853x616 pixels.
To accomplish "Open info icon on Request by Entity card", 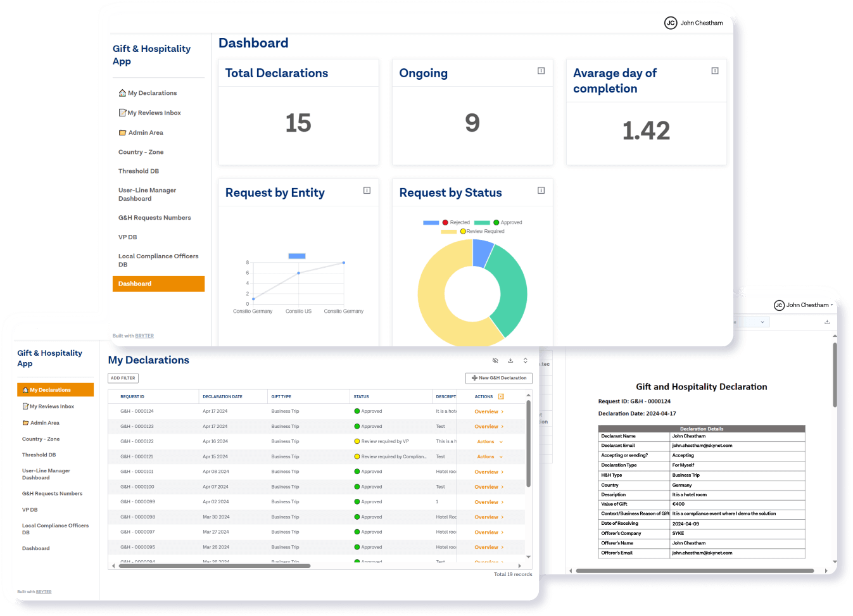I will click(x=367, y=191).
